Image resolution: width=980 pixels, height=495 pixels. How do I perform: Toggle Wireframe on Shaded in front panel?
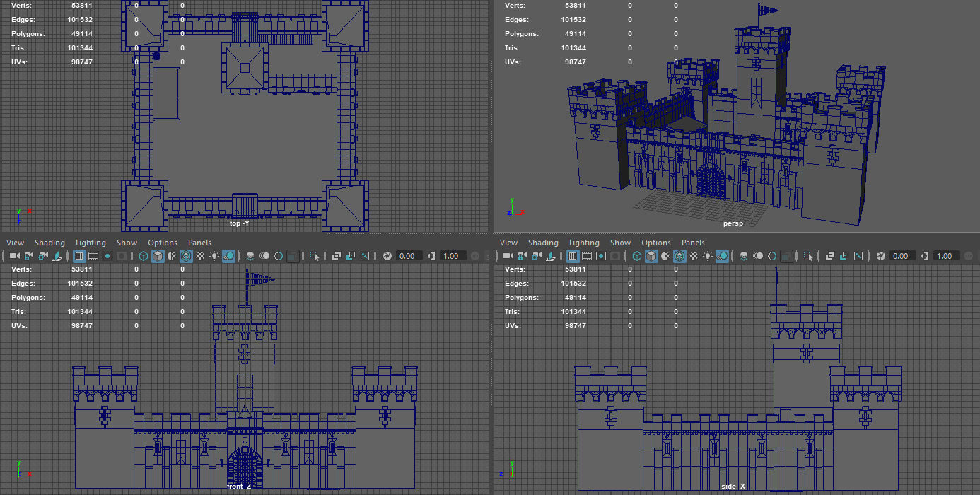click(x=186, y=256)
